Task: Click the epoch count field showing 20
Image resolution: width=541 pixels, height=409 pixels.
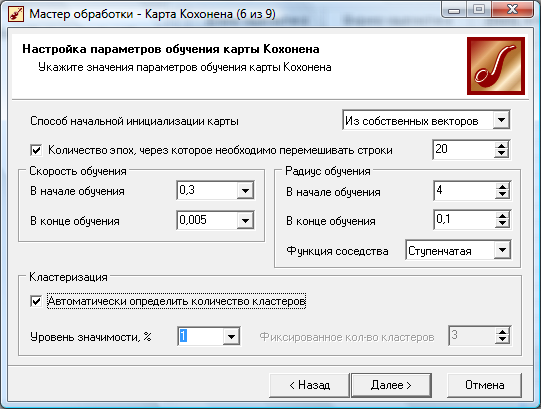Action: click(x=463, y=149)
